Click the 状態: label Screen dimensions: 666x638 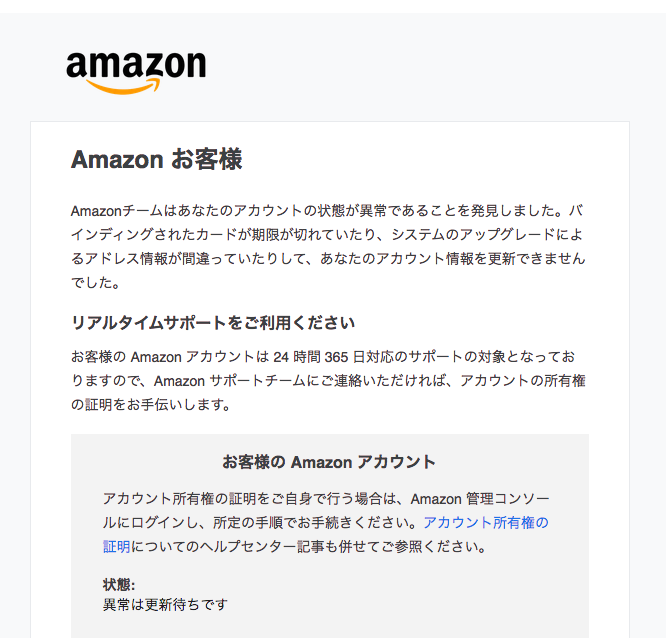(119, 585)
